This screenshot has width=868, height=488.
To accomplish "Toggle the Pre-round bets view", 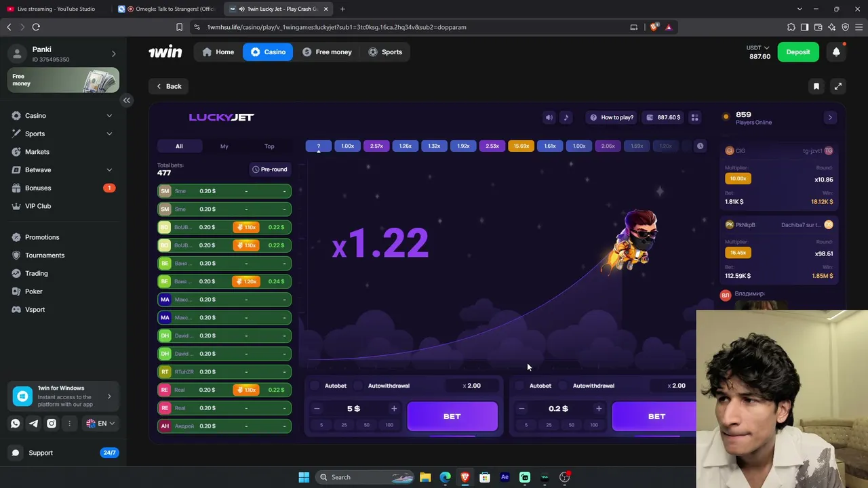I will point(270,169).
